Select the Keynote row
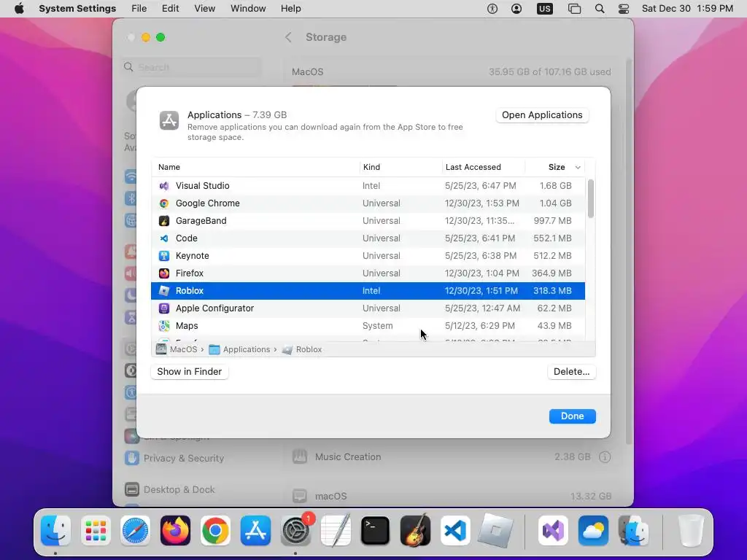This screenshot has height=560, width=747. coord(368,256)
